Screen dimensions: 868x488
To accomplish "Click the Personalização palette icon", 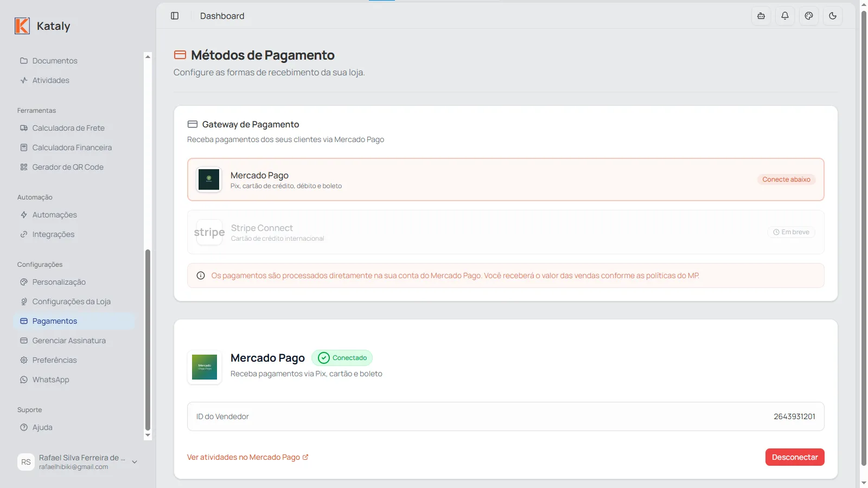I will tap(24, 282).
